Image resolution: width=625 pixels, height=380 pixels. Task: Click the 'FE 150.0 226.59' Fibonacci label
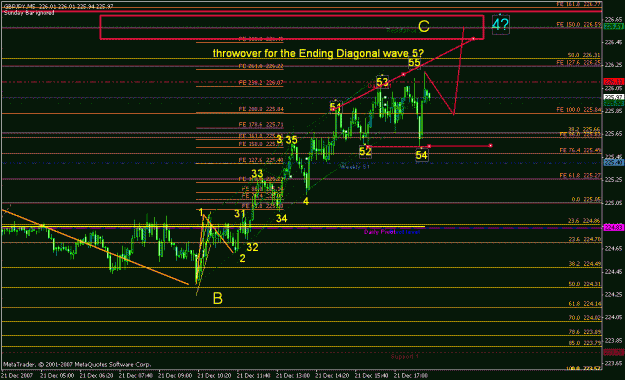pos(578,25)
